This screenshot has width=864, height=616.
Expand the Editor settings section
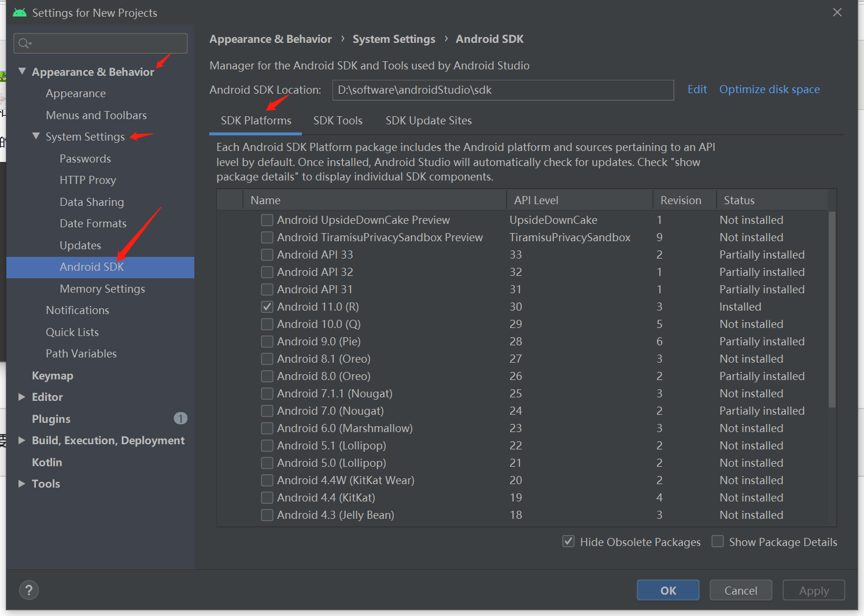coord(22,397)
